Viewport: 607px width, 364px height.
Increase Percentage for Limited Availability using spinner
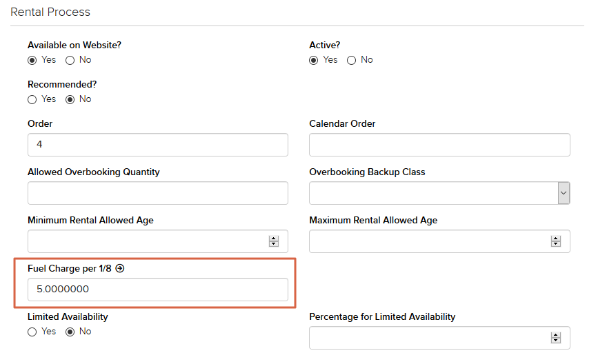point(555,335)
